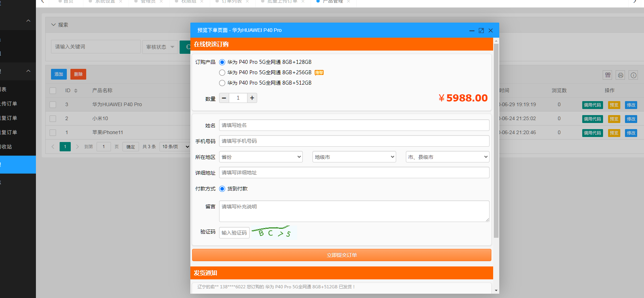Click the minus icon to decrease quantity
The height and width of the screenshot is (298, 644).
pyautogui.click(x=224, y=98)
